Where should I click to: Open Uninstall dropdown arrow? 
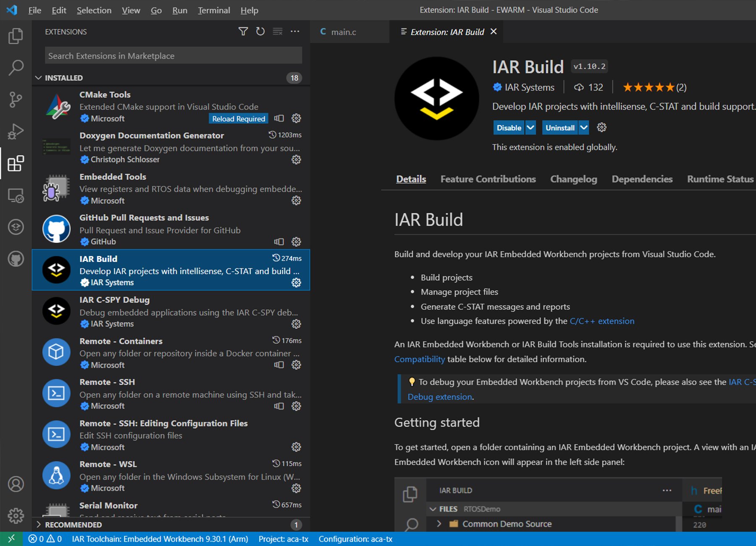(x=583, y=128)
